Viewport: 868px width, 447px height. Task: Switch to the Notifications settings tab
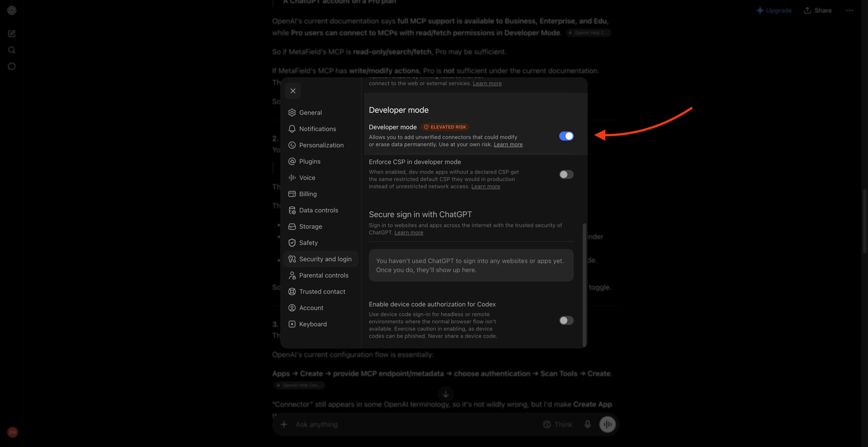321,129
